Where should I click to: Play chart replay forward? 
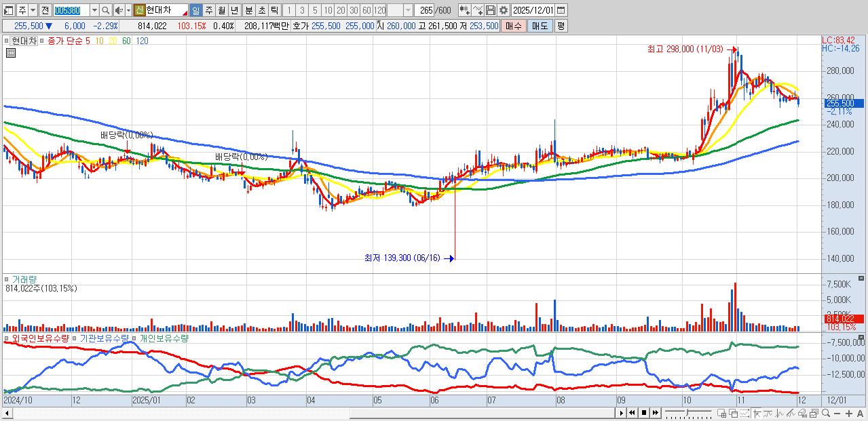pos(622,413)
